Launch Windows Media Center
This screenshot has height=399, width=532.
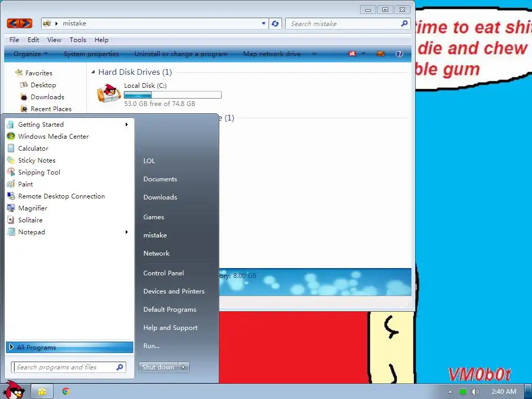(x=69, y=137)
